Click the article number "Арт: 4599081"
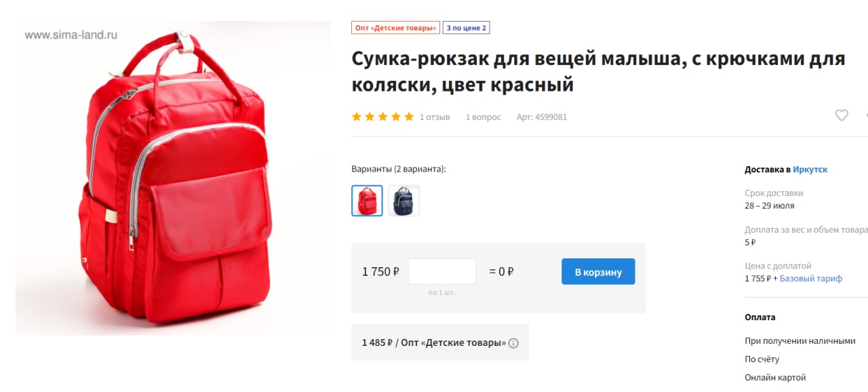This screenshot has height=392, width=868. 542,117
